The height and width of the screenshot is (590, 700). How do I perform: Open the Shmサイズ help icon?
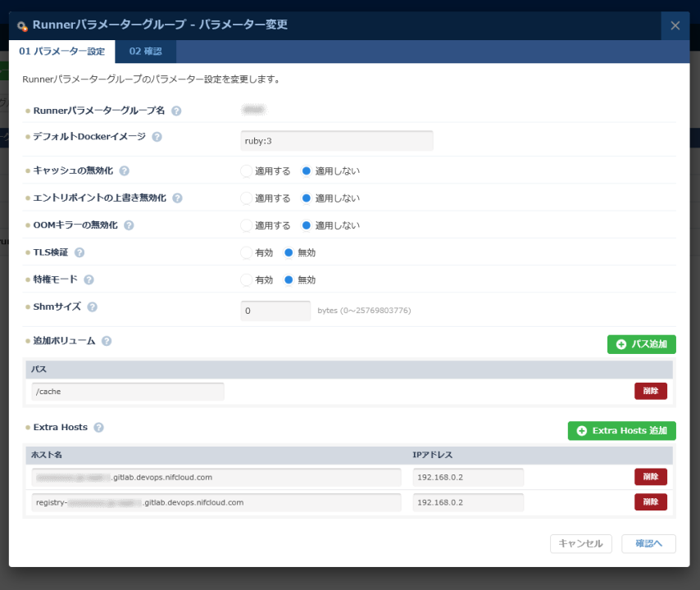point(93,307)
